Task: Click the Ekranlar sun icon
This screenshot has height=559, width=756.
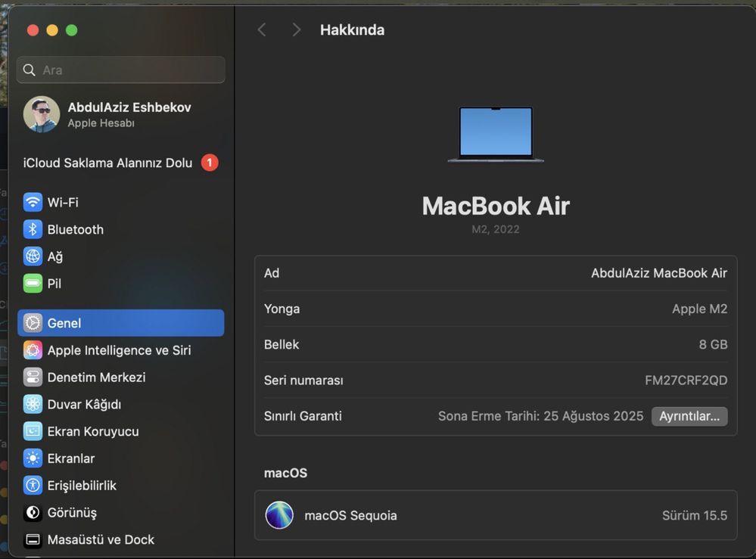Action: point(33,458)
